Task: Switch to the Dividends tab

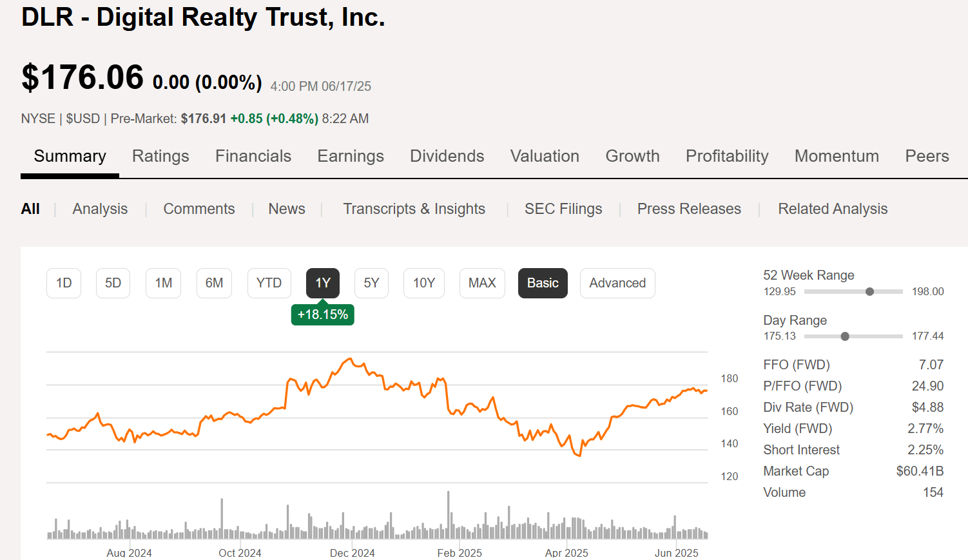Action: (447, 156)
